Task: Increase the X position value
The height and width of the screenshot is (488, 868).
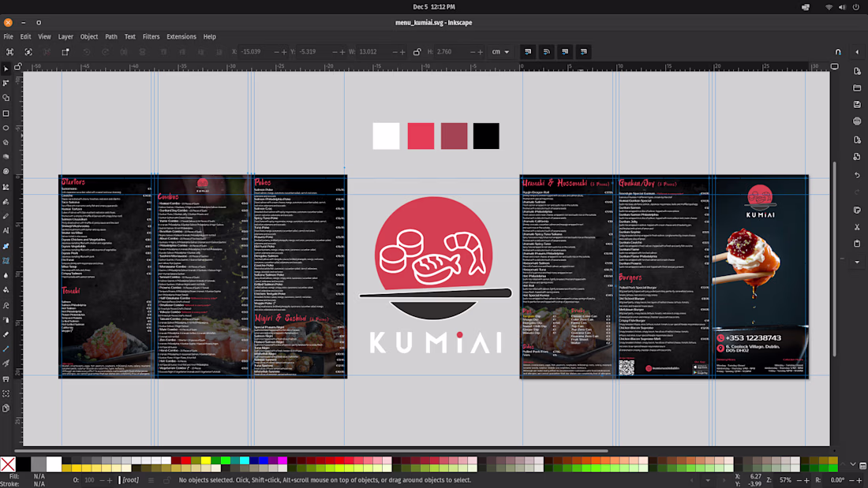Action: (x=285, y=51)
